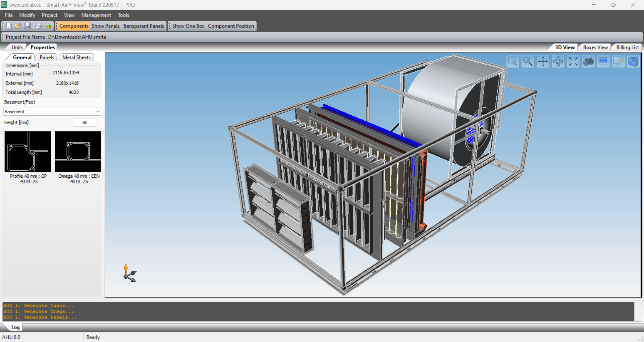This screenshot has height=342, width=644.
Task: Click the Profile 40 mm CP thumbnail
Action: pos(28,152)
